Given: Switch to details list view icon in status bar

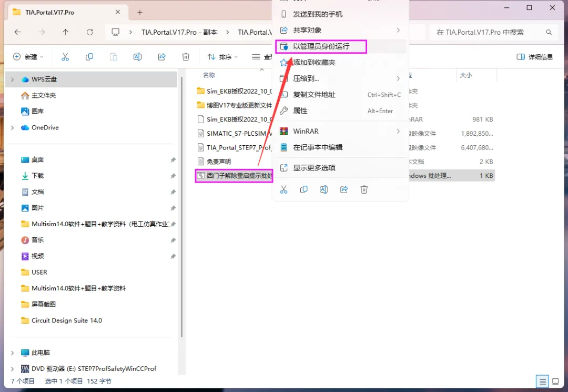Looking at the screenshot, I should [x=542, y=381].
